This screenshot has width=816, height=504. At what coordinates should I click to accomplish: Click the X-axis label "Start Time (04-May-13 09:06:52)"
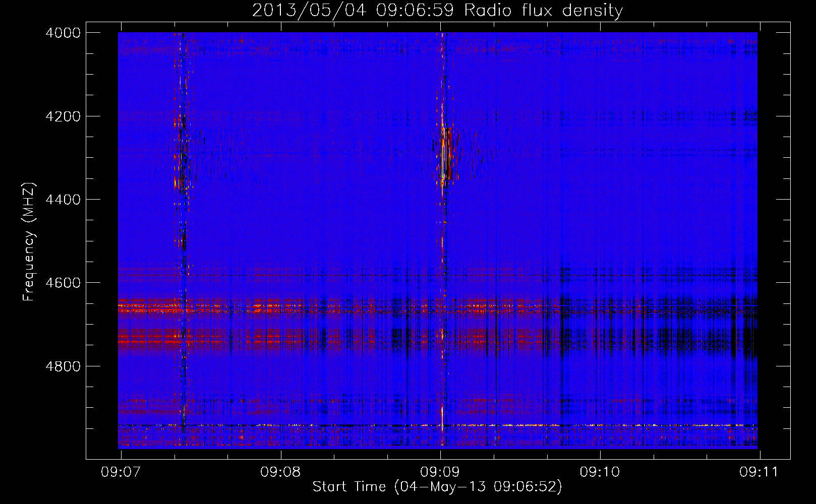pos(437,487)
